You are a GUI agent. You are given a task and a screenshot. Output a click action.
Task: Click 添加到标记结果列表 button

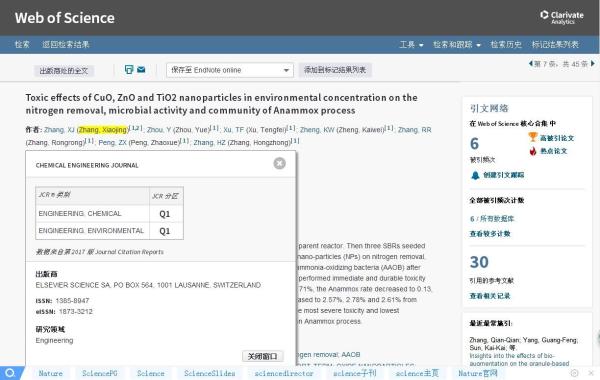coord(335,70)
